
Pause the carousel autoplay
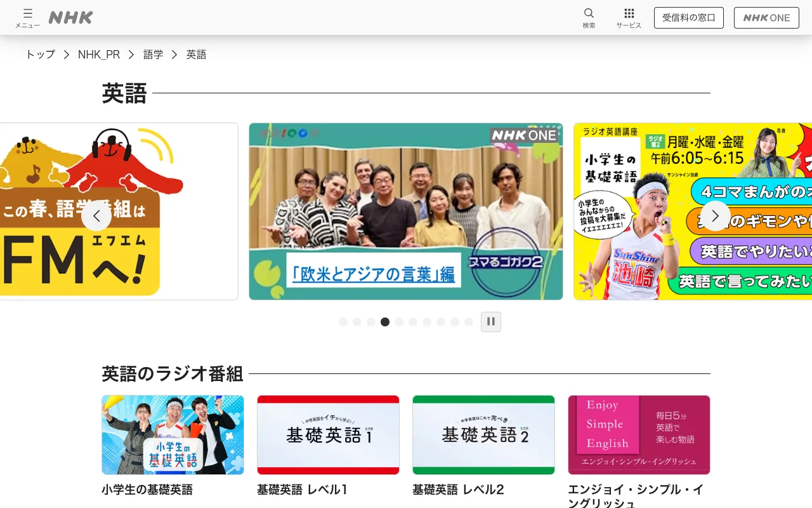[x=491, y=322]
